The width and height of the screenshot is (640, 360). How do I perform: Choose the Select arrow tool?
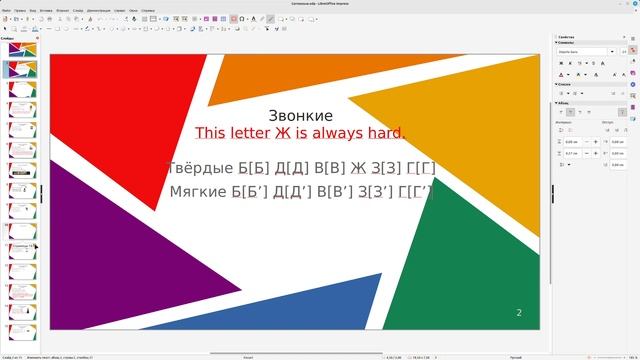click(5, 29)
